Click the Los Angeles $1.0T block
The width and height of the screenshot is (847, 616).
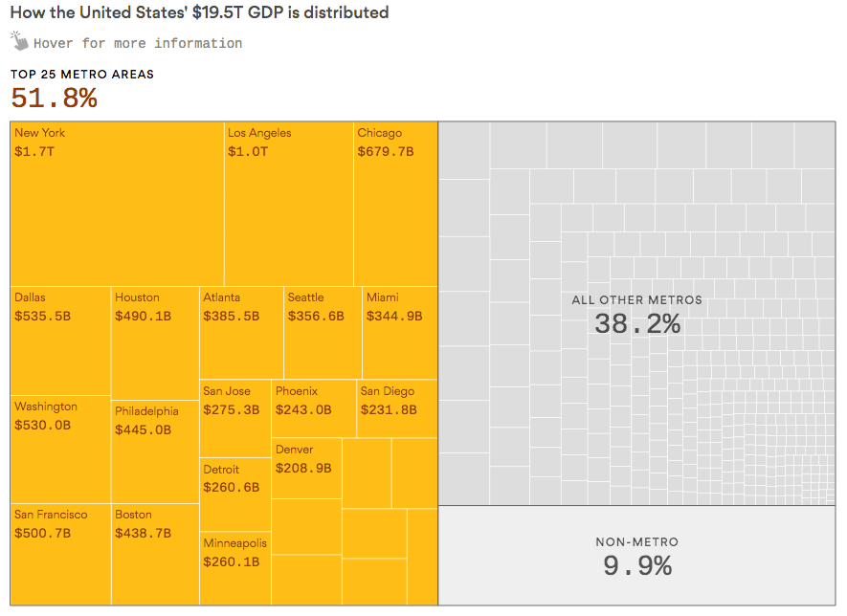point(289,203)
